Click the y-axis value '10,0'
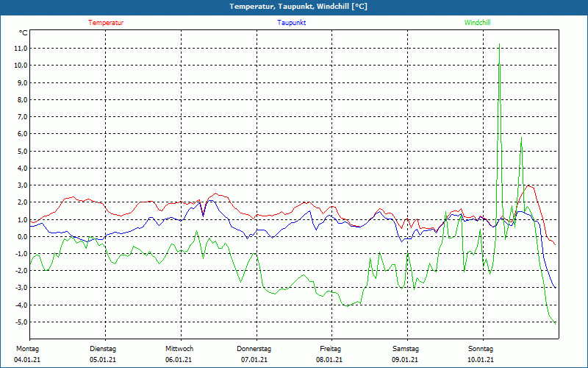This screenshot has width=588, height=368. pos(20,66)
